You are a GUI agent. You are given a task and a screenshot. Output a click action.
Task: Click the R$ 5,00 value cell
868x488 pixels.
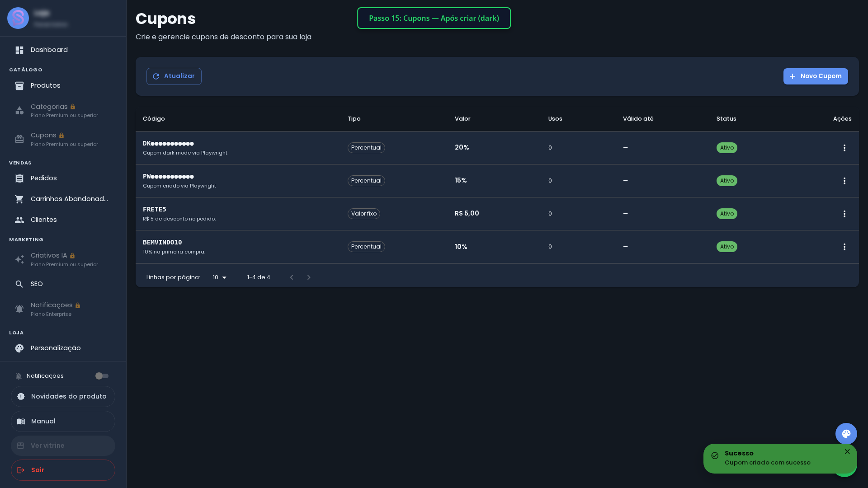tap(467, 213)
